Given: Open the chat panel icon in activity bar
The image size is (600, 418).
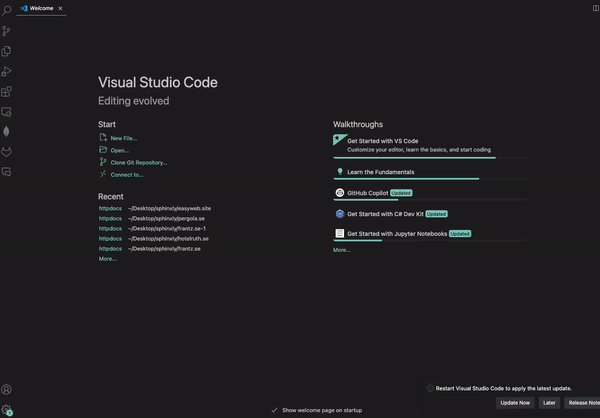Looking at the screenshot, I should 6,172.
